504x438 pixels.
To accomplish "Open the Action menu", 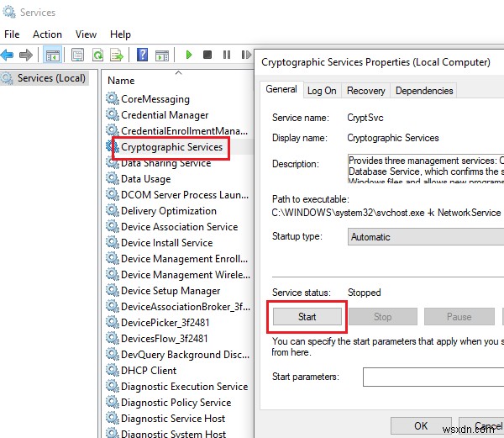I will (47, 34).
